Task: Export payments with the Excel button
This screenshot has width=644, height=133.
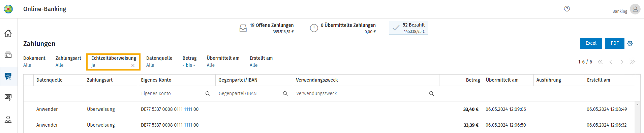Action: pos(591,43)
